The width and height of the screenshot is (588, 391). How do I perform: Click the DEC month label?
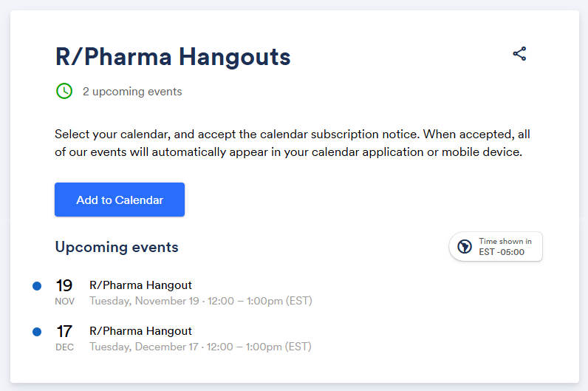point(64,347)
